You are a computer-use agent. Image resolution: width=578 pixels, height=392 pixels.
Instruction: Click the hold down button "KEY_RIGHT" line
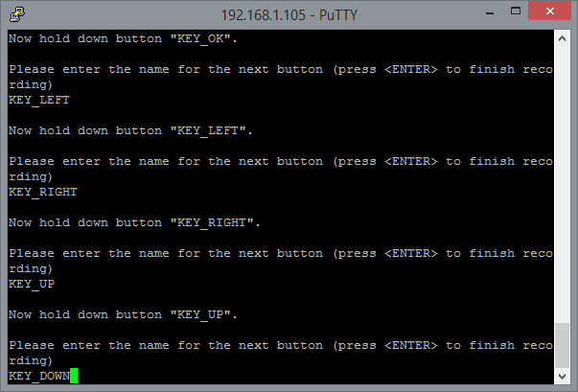[134, 223]
